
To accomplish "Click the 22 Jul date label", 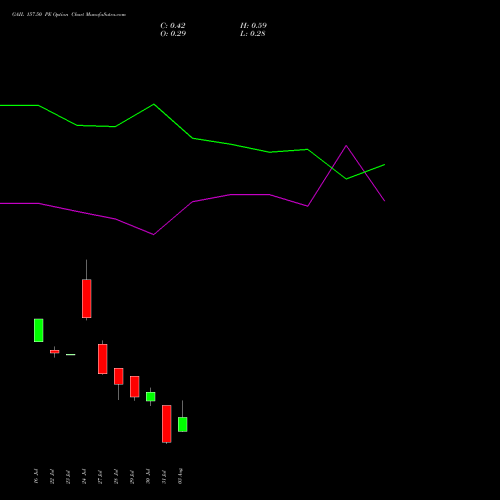I will [52, 476].
